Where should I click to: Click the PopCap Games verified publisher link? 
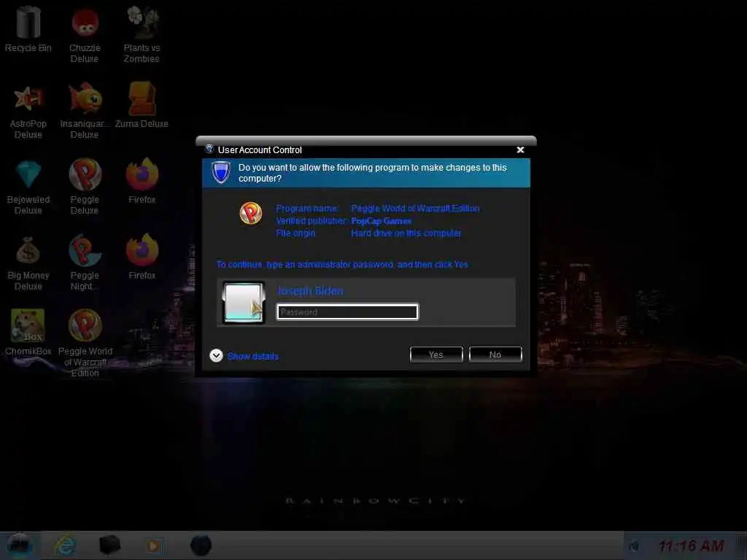coord(381,221)
